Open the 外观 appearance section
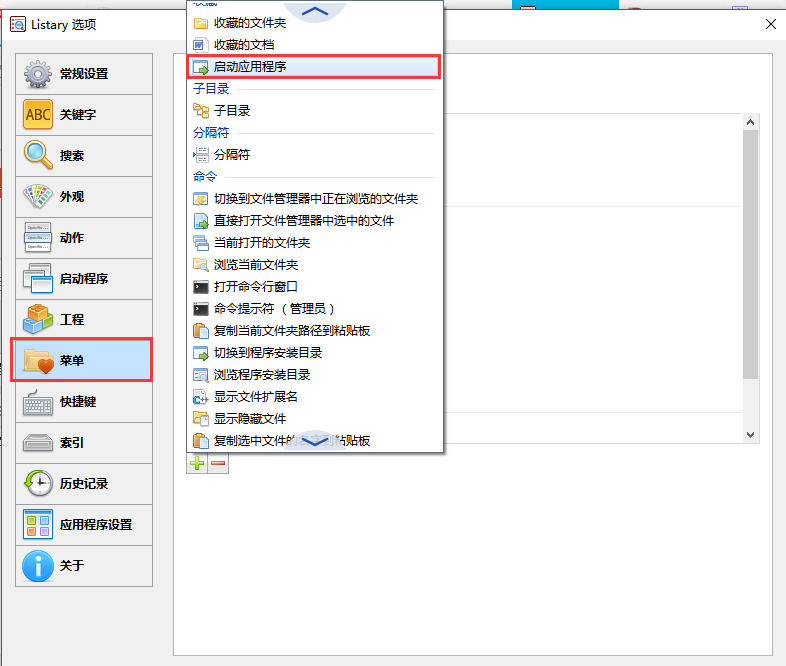This screenshot has height=666, width=786. pos(84,197)
